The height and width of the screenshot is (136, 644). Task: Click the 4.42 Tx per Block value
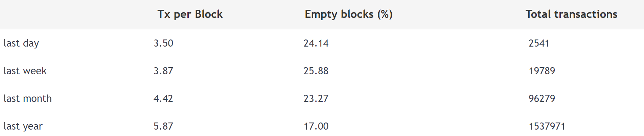tap(163, 99)
